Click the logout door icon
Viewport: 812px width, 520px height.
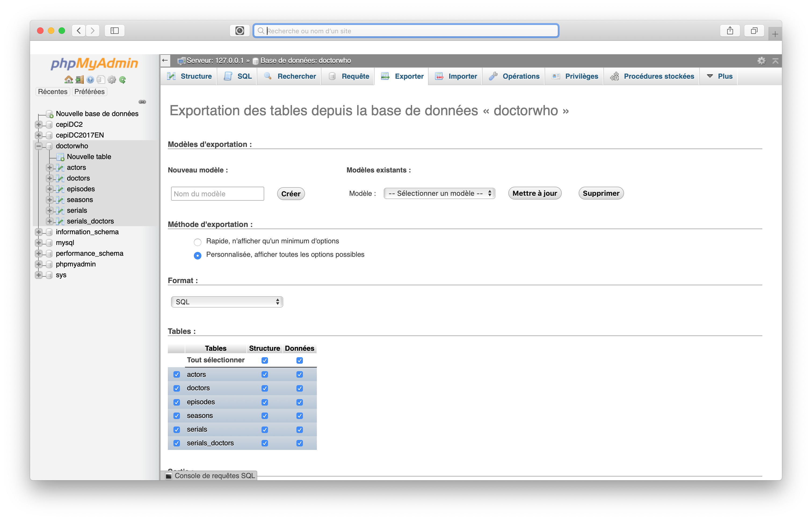[x=80, y=80]
